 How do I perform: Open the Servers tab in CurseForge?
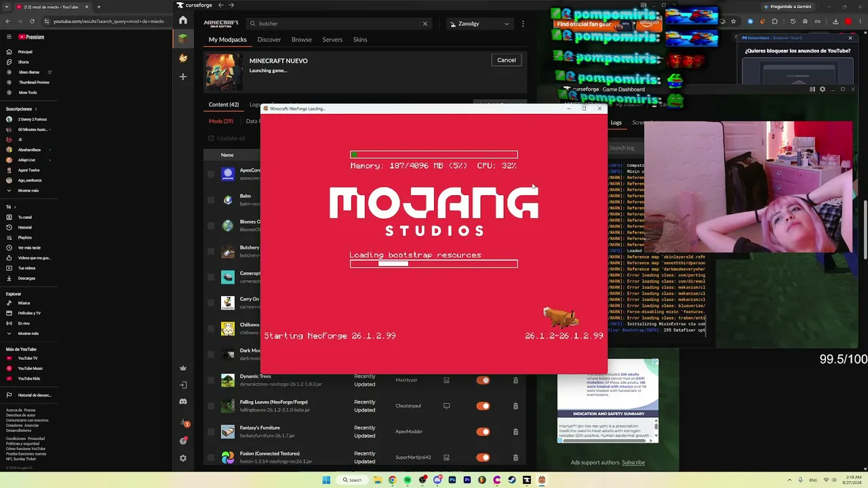(332, 39)
